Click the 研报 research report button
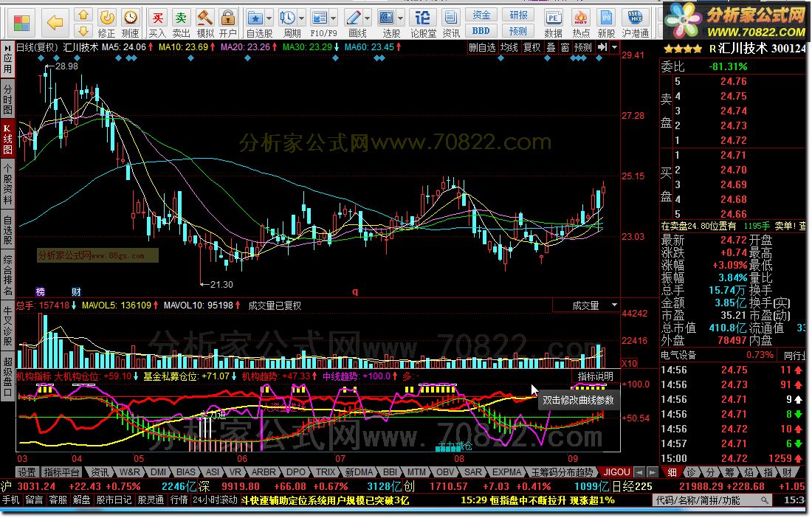The image size is (812, 518). coord(518,15)
